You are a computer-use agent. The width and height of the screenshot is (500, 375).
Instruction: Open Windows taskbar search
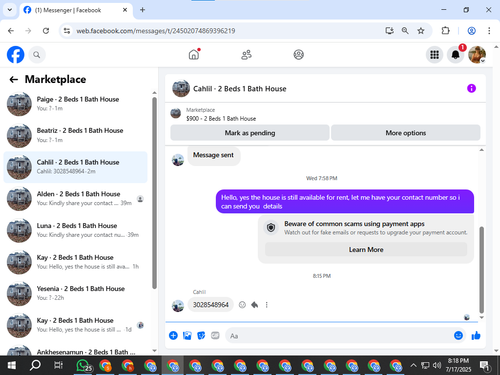pos(35,365)
